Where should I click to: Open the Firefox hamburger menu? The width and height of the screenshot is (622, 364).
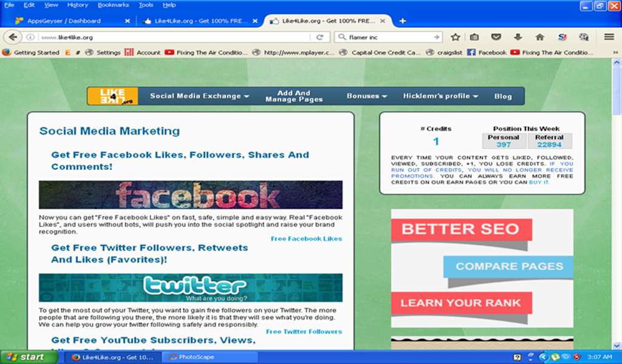click(609, 37)
